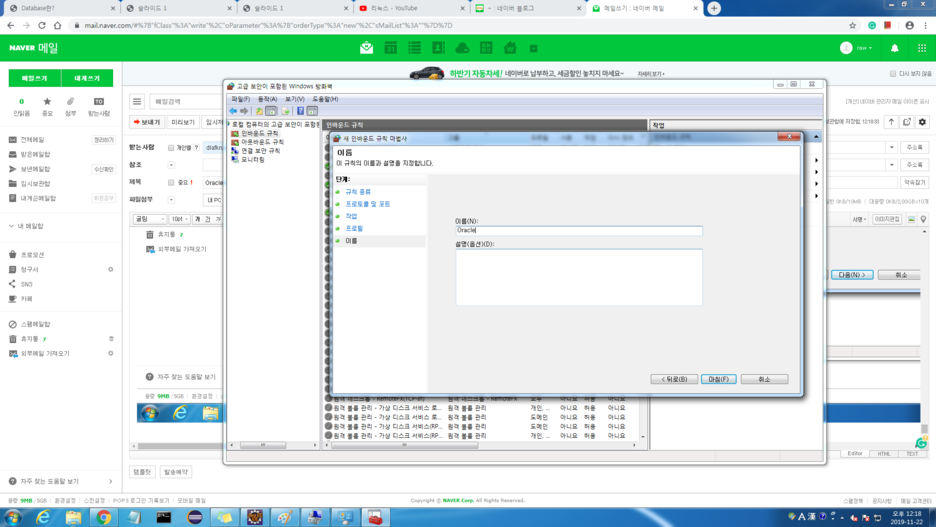This screenshot has width=936, height=527.
Task: Click the 이름(N) input field
Action: 579,230
